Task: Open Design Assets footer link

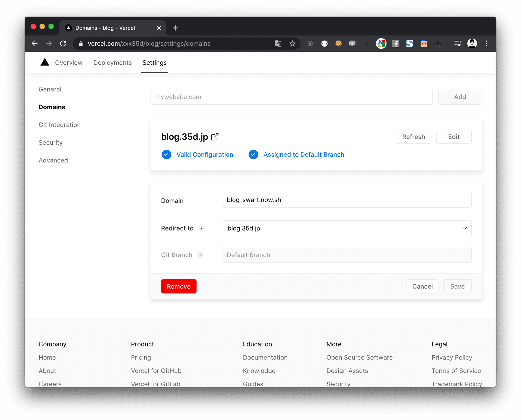Action: 347,371
